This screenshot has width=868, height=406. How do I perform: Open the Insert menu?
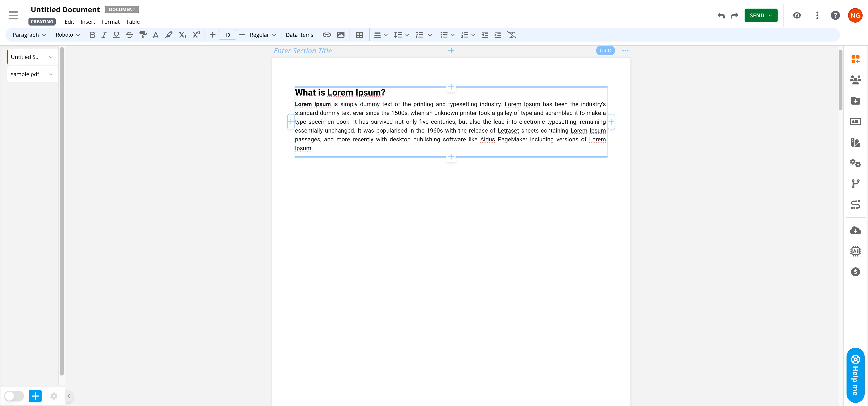click(88, 21)
